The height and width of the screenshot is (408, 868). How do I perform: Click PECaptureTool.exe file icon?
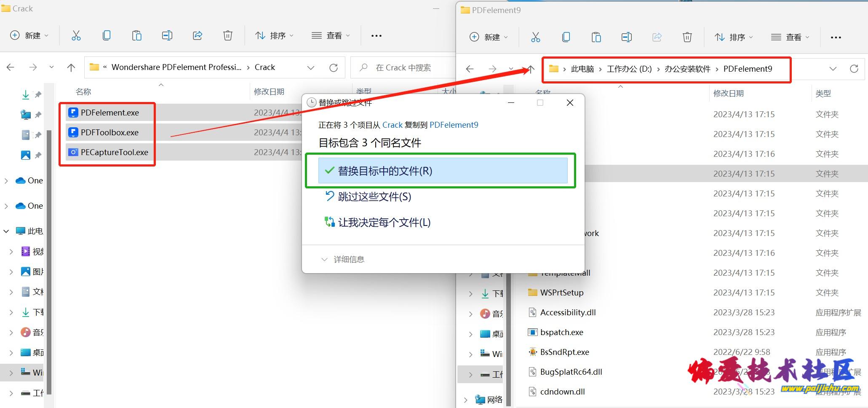73,152
